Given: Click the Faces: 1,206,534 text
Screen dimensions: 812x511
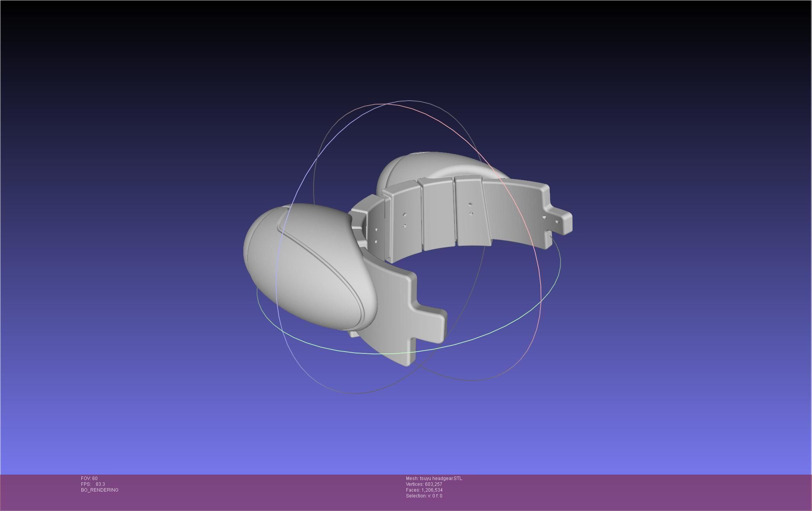Looking at the screenshot, I should [424, 490].
